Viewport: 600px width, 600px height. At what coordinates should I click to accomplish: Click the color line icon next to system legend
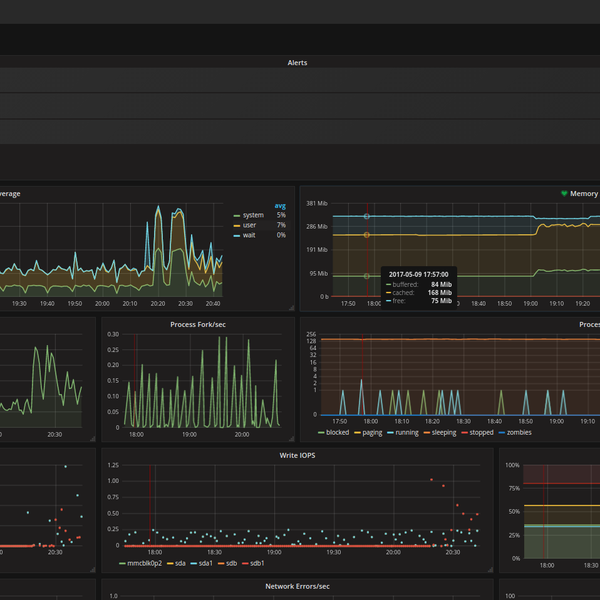pyautogui.click(x=236, y=215)
